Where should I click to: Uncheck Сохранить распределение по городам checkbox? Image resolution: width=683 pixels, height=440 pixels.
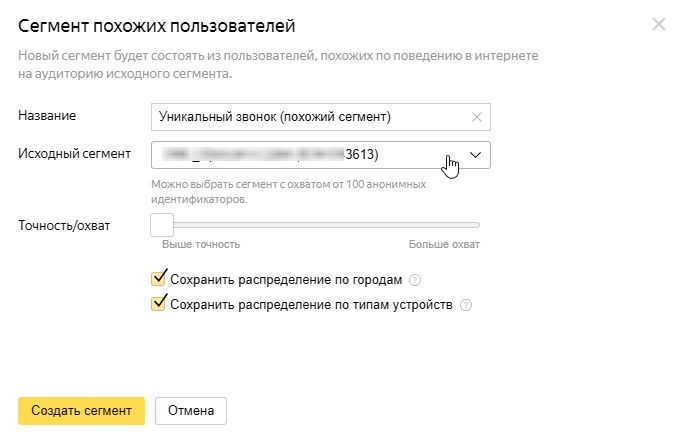(x=158, y=279)
